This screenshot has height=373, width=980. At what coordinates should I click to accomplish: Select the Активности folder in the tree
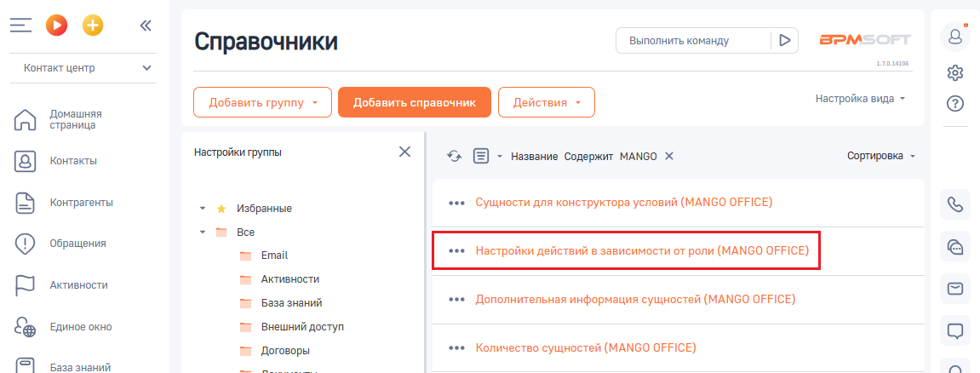pos(290,279)
